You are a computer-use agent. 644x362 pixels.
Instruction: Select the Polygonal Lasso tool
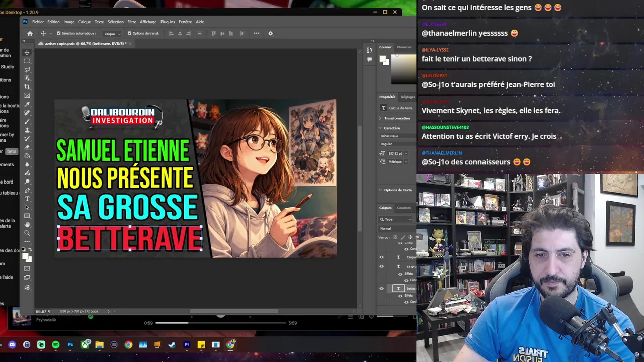pos(27,69)
